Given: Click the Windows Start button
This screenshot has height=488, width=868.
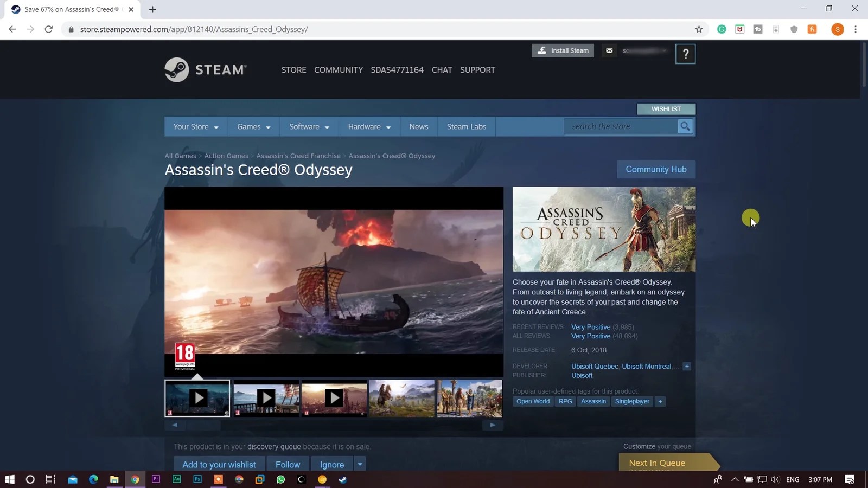Looking at the screenshot, I should (10, 479).
